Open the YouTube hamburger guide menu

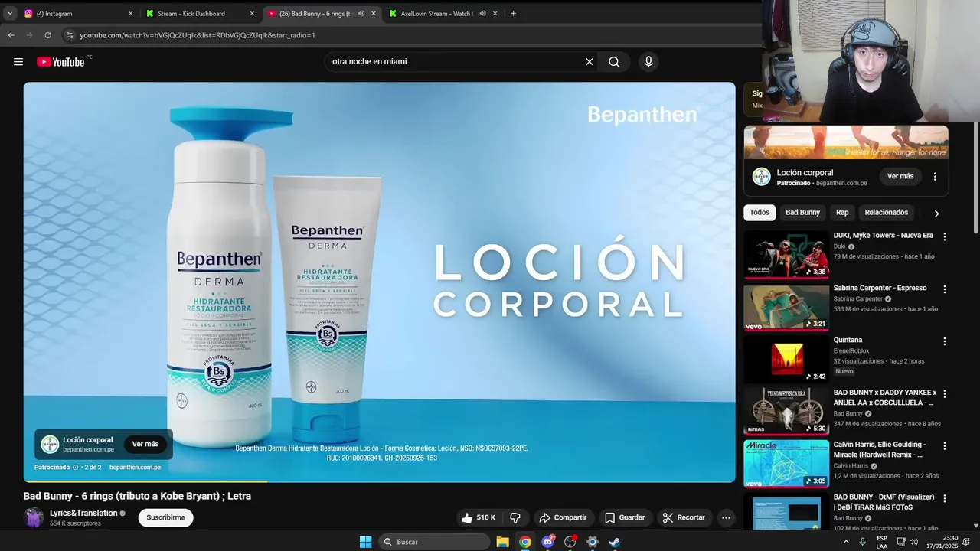coord(18,62)
